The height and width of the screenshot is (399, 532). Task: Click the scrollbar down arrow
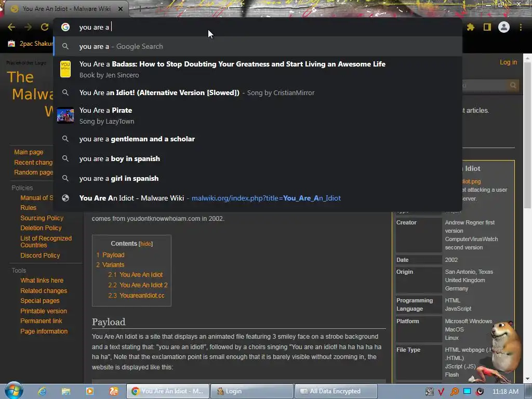point(528,379)
